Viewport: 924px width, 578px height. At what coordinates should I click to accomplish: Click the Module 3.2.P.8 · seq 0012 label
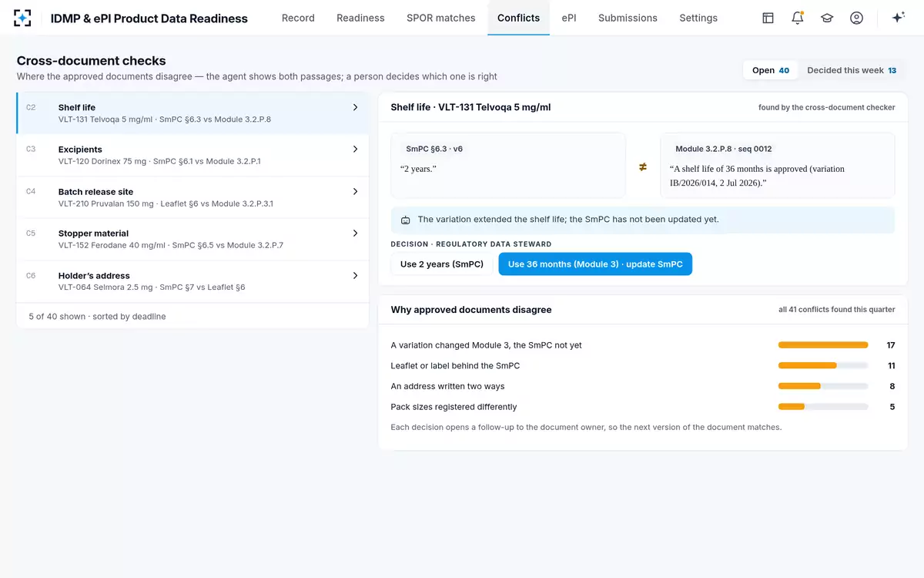pyautogui.click(x=724, y=149)
